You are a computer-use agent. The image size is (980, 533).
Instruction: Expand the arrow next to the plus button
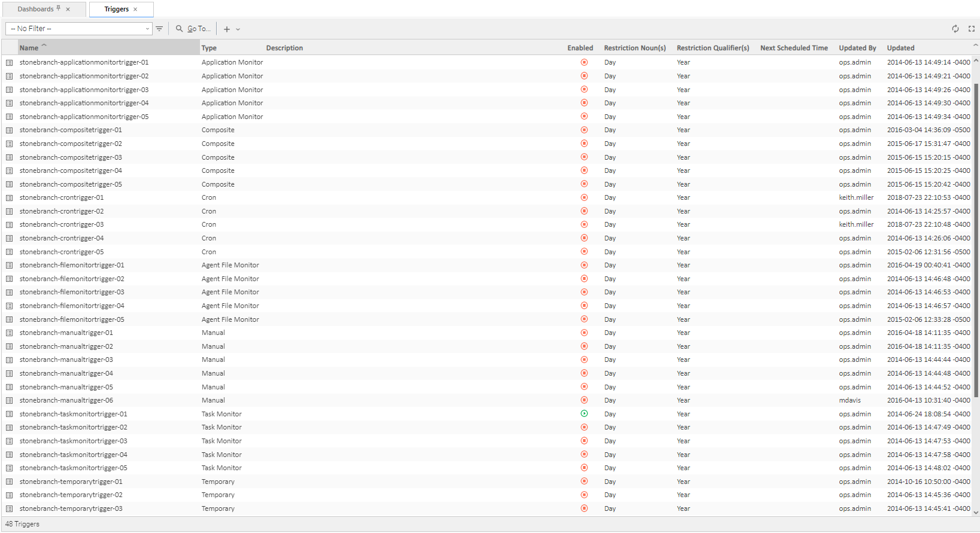(238, 29)
